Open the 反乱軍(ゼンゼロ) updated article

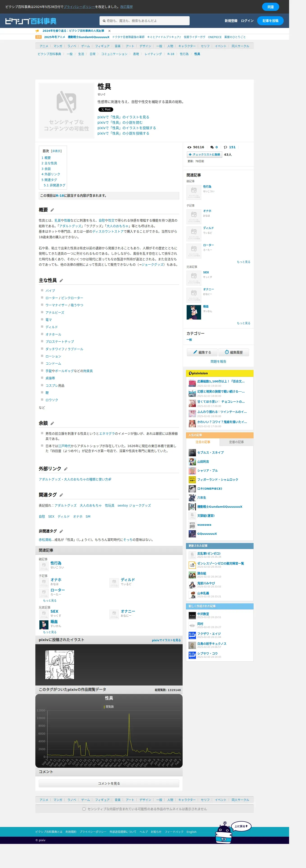(209, 553)
